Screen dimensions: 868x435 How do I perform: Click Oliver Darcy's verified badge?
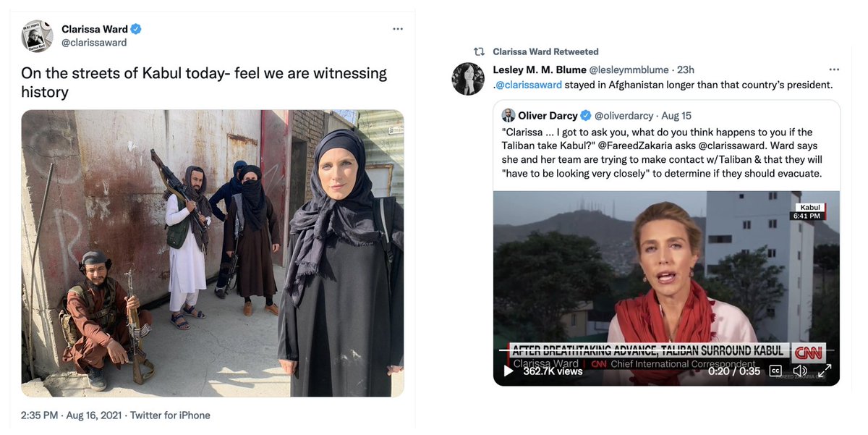(586, 116)
